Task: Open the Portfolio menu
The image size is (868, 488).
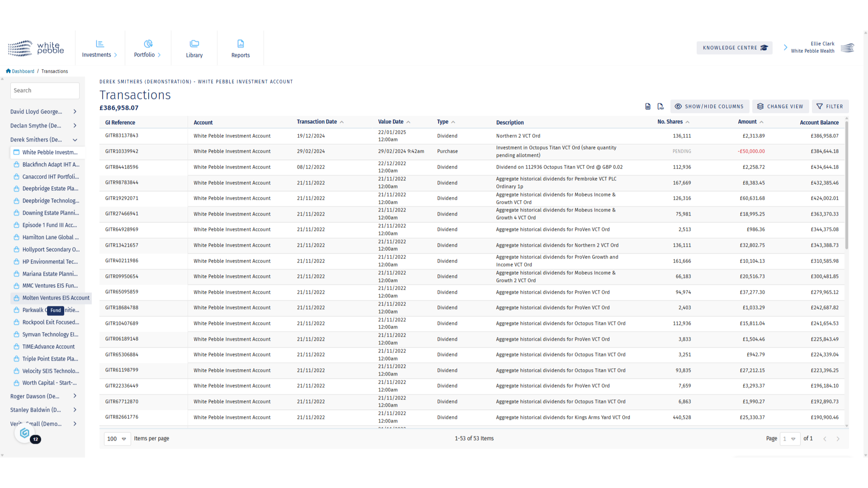Action: click(147, 48)
